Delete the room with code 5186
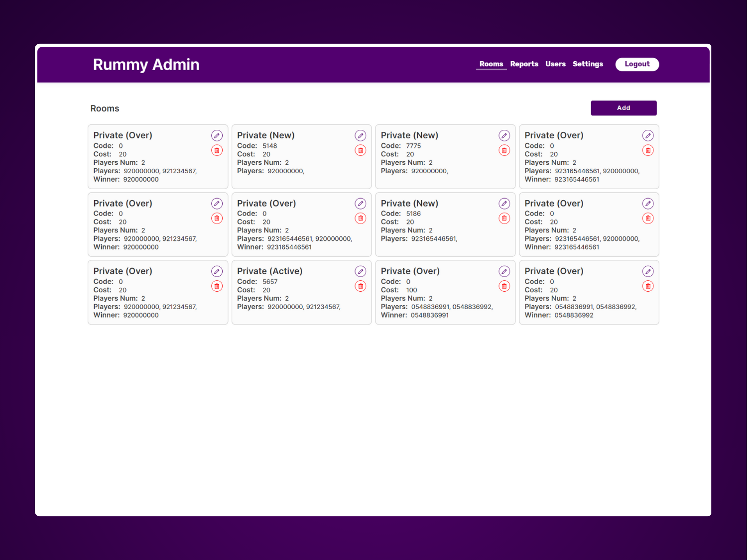This screenshot has width=747, height=560. point(504,218)
